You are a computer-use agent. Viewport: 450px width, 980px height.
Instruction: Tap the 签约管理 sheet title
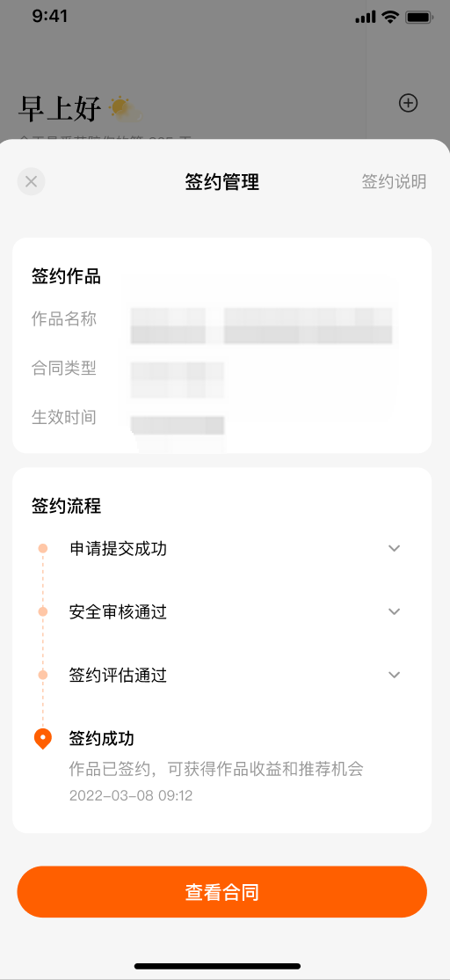click(x=222, y=182)
